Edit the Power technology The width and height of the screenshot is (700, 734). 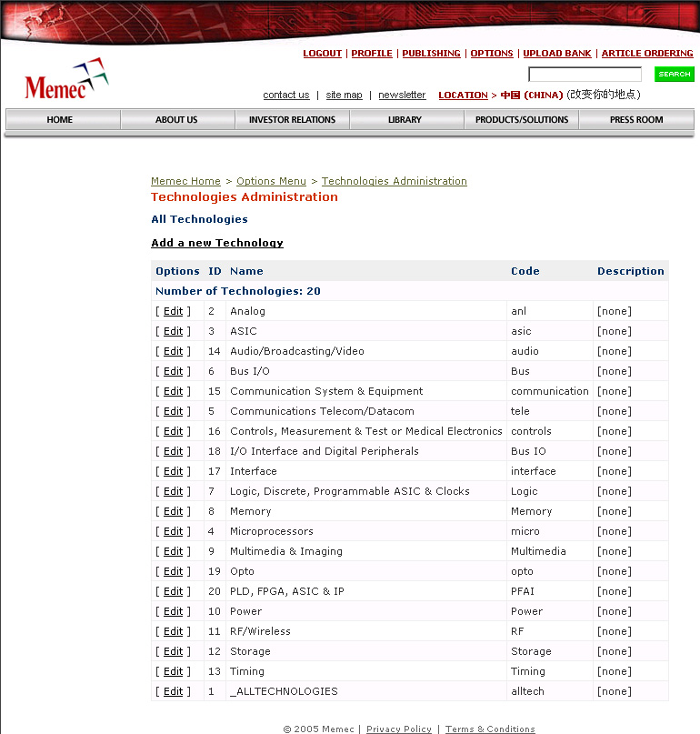173,611
